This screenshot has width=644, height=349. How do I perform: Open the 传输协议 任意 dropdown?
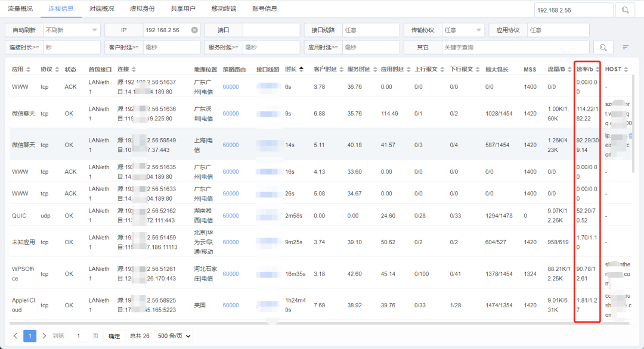[463, 30]
